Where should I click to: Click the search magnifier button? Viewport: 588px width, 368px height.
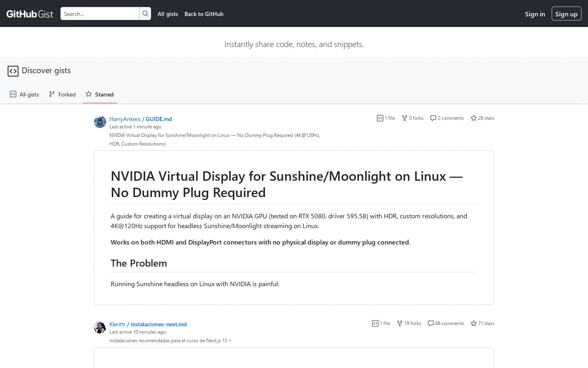point(145,13)
